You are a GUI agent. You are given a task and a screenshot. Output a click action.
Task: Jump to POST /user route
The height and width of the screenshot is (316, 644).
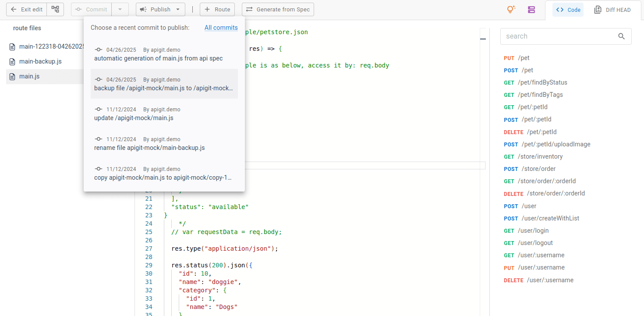tap(520, 206)
